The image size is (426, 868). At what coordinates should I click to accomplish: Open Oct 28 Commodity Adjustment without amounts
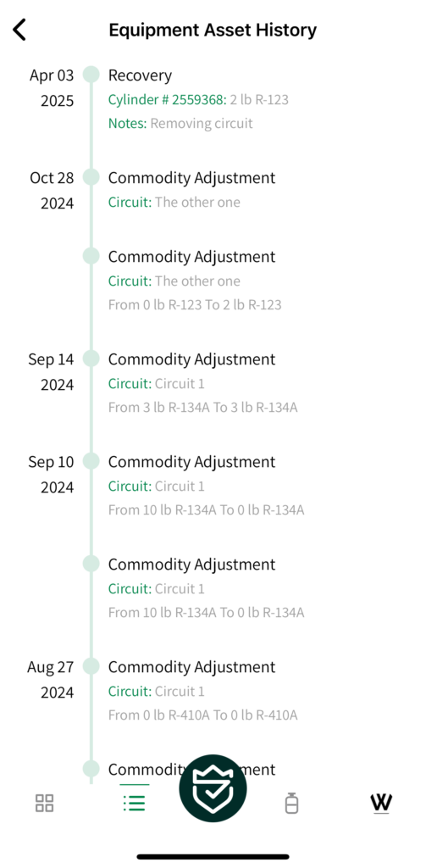[x=191, y=189]
